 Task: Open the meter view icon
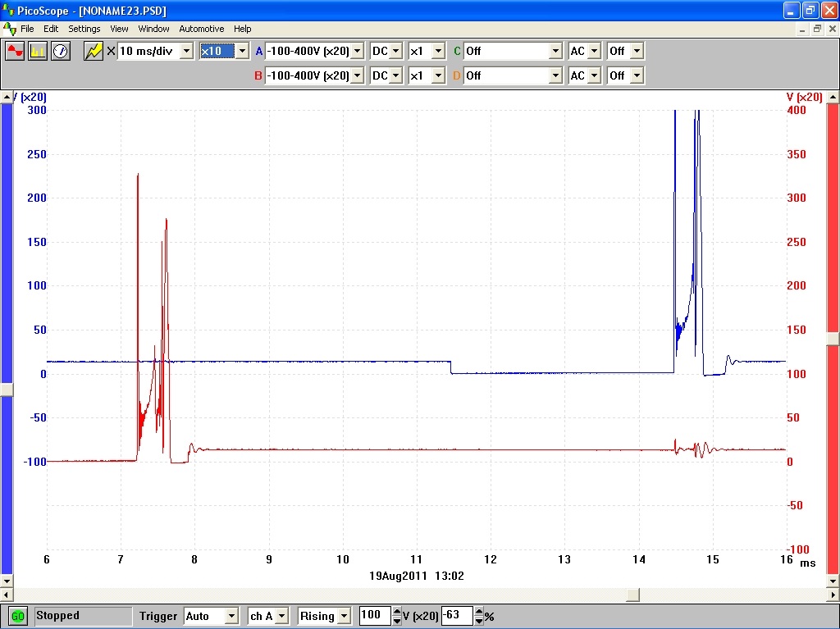(x=60, y=51)
